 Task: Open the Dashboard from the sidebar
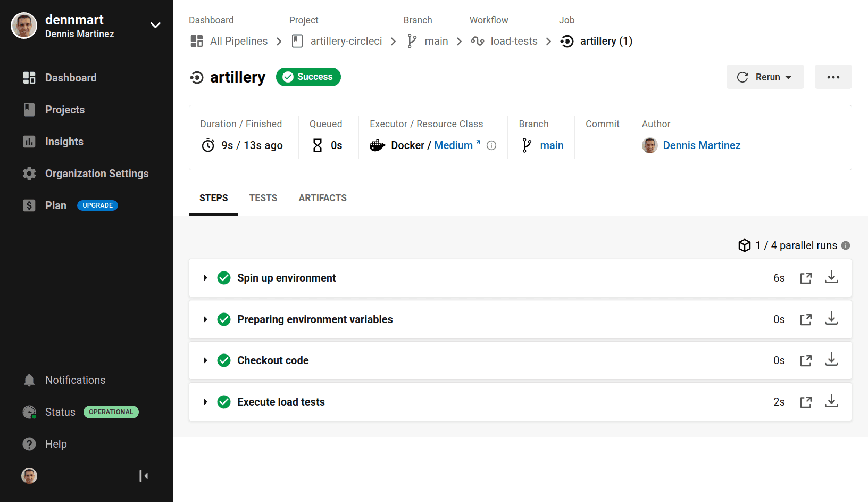click(70, 78)
